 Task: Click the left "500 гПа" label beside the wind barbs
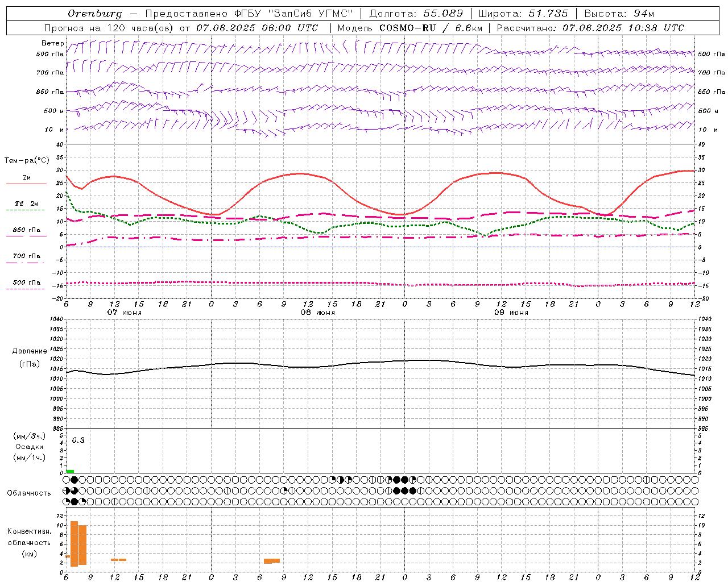50,54
